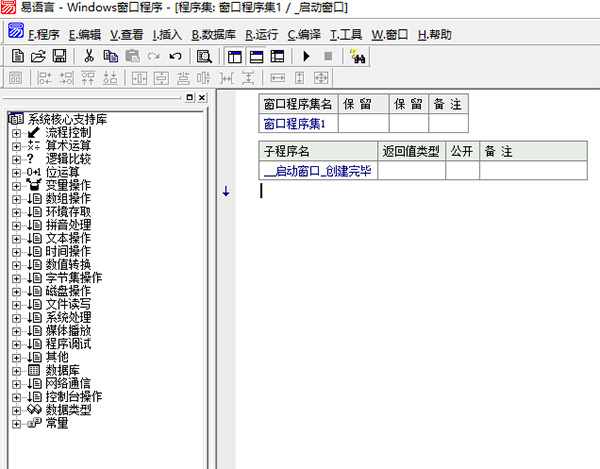The image size is (600, 469).
Task: Open the V.查看 menu
Action: pyautogui.click(x=127, y=35)
